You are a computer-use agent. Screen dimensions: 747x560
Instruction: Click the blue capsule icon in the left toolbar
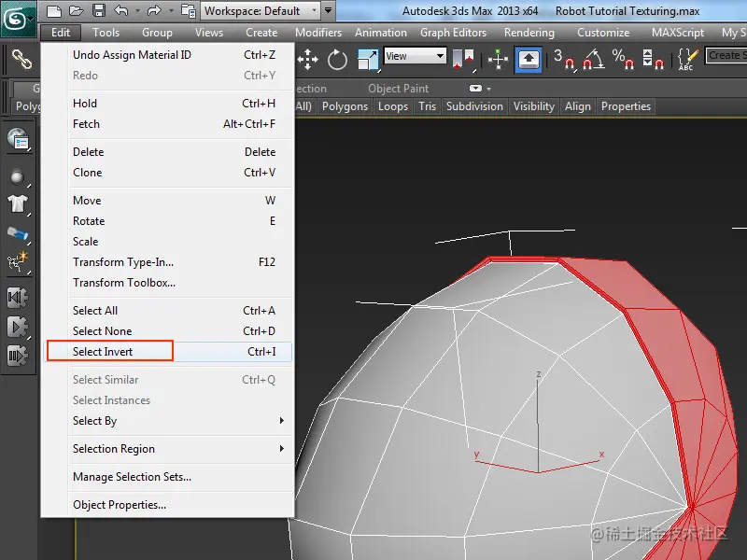coord(18,233)
